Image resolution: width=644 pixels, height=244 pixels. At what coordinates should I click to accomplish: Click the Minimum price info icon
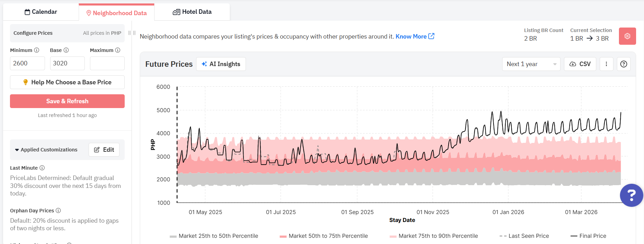pos(37,50)
